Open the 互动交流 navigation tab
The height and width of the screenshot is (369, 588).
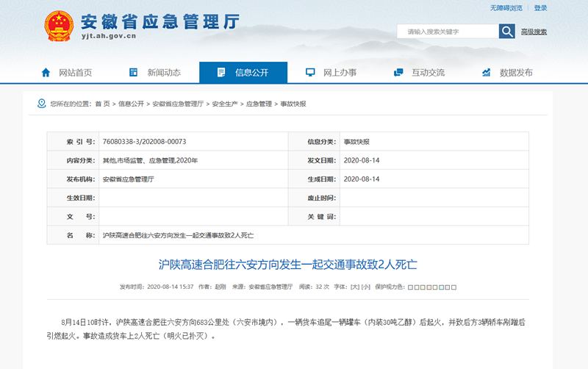tap(420, 72)
